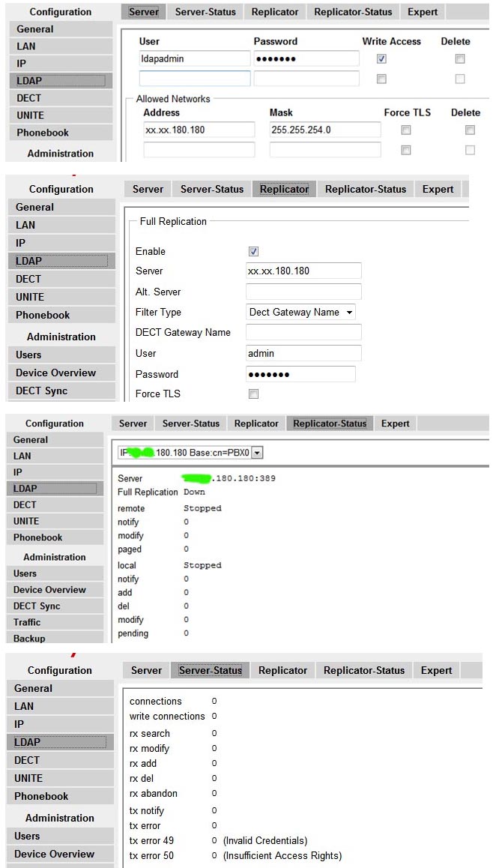
Task: Toggle Write Access checkbox for ldapadmin user
Action: [x=381, y=58]
